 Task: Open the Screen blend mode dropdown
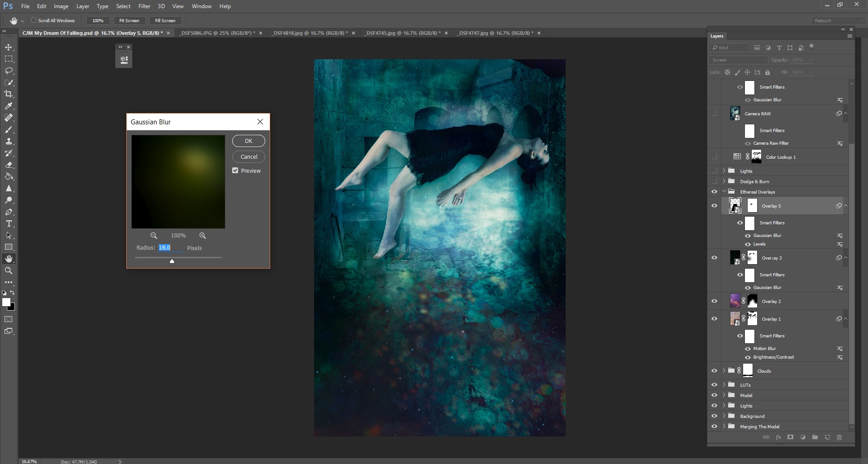(x=738, y=60)
